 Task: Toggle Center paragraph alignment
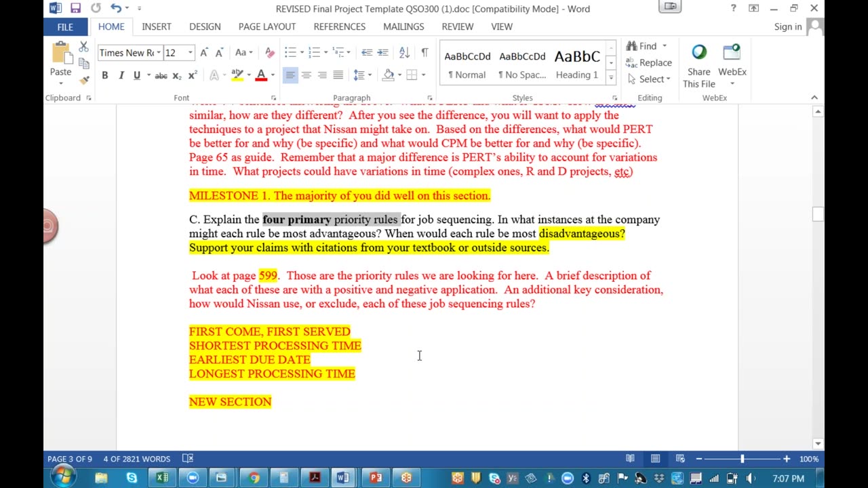(307, 75)
